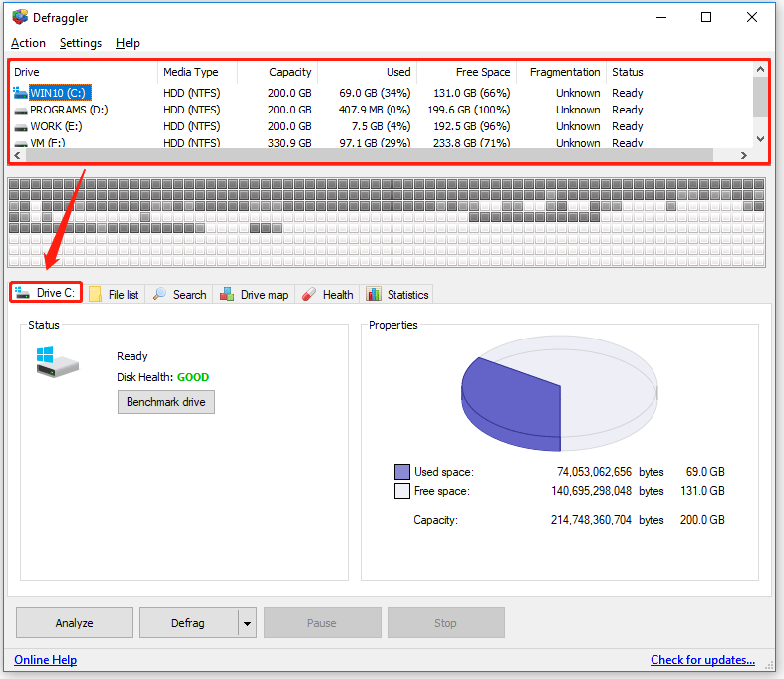Click the Search magnifier icon
The image size is (784, 679).
[160, 294]
